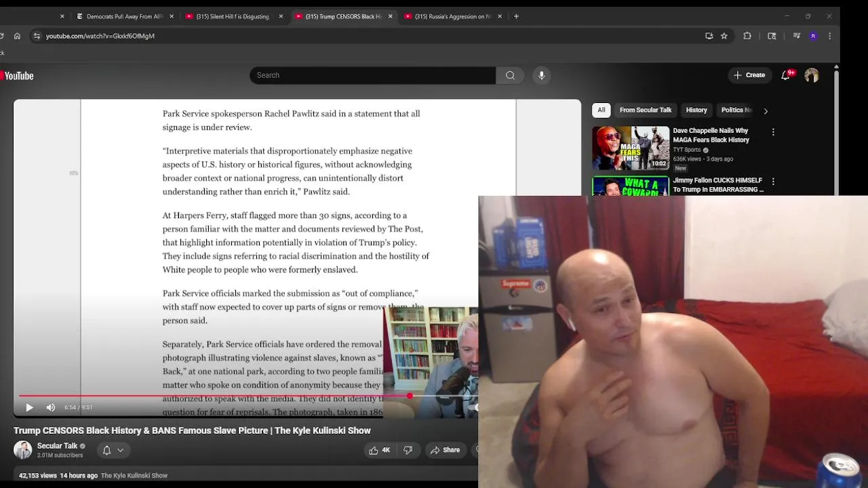Close the Russia's Aggression tab
Image resolution: width=868 pixels, height=488 pixels.
pos(500,16)
